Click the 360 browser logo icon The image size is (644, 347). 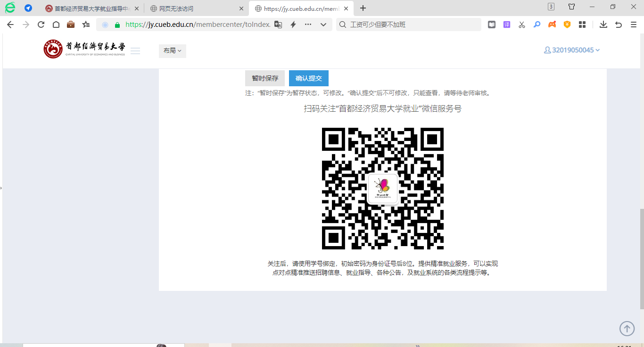[x=10, y=8]
